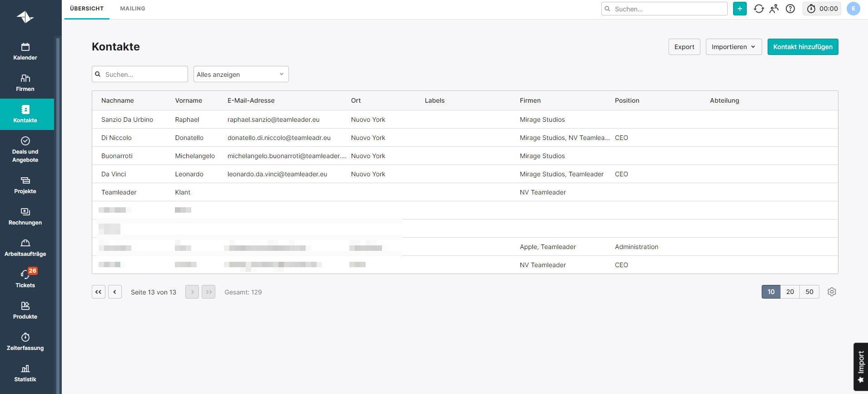Click the sync refresh icon
Screen dimensions: 868x394
click(x=759, y=9)
